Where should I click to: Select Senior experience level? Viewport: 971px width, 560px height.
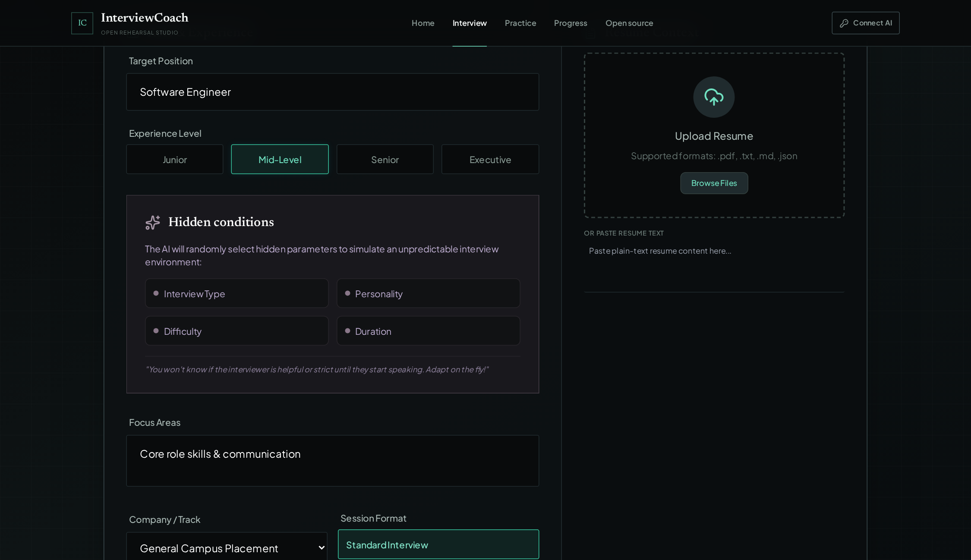(385, 159)
